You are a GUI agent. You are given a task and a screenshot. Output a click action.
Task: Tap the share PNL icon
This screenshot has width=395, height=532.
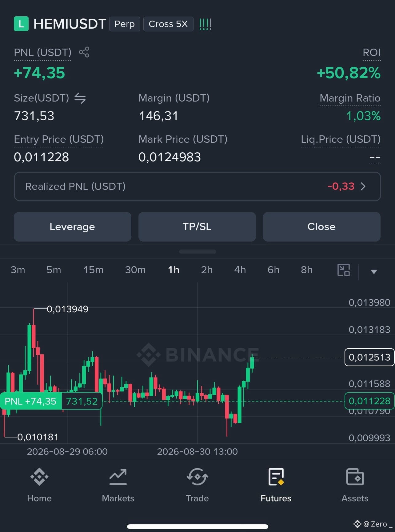84,52
